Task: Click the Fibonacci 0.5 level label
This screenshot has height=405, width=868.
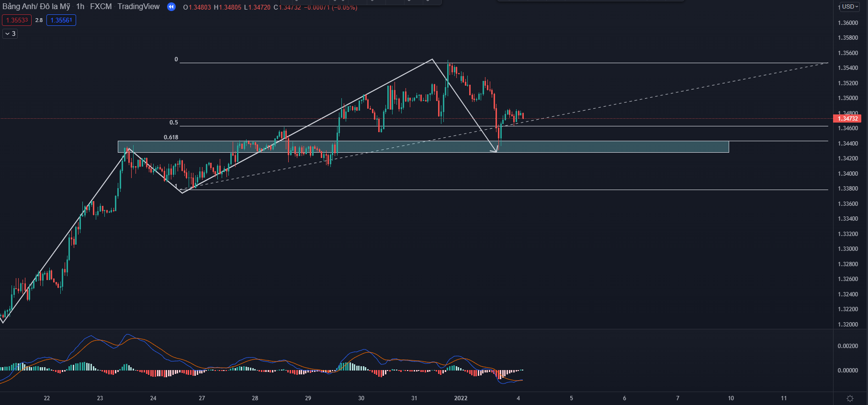Action: (x=174, y=123)
